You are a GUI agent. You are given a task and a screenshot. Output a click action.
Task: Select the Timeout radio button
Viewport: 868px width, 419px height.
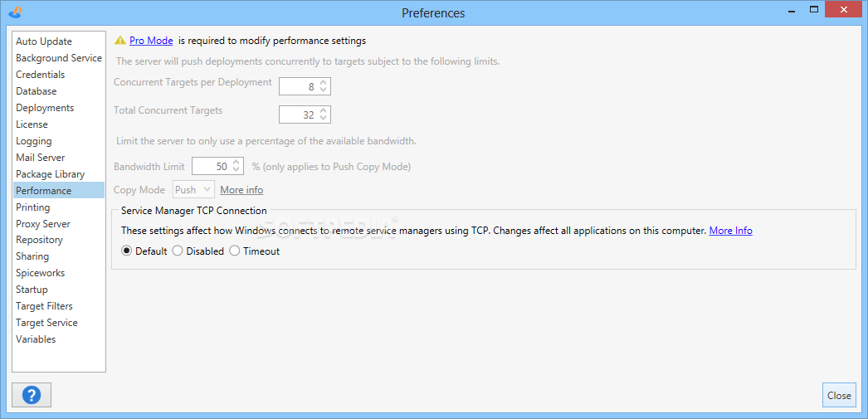(x=235, y=251)
